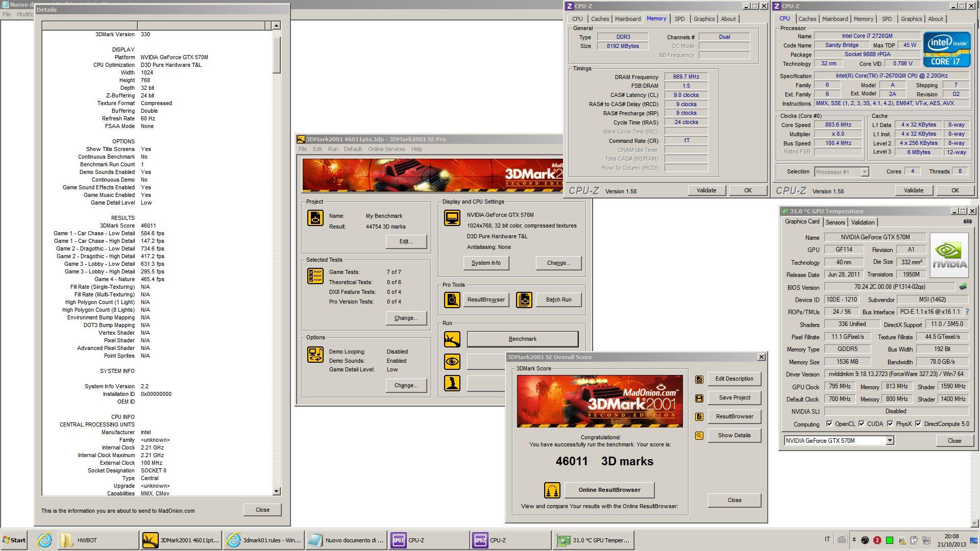Click the ResultBrowser icon in Overall Score dialog

pyautogui.click(x=699, y=417)
